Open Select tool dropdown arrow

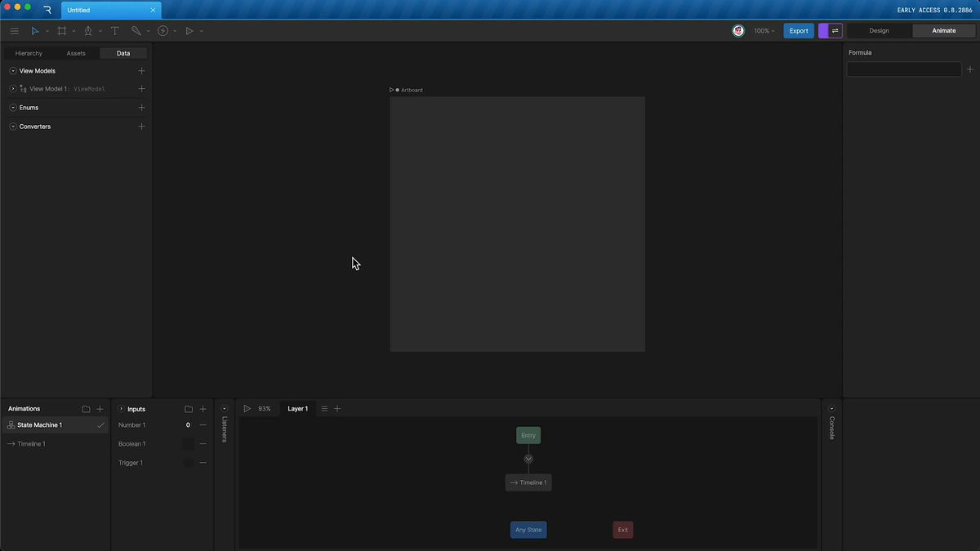(x=47, y=31)
